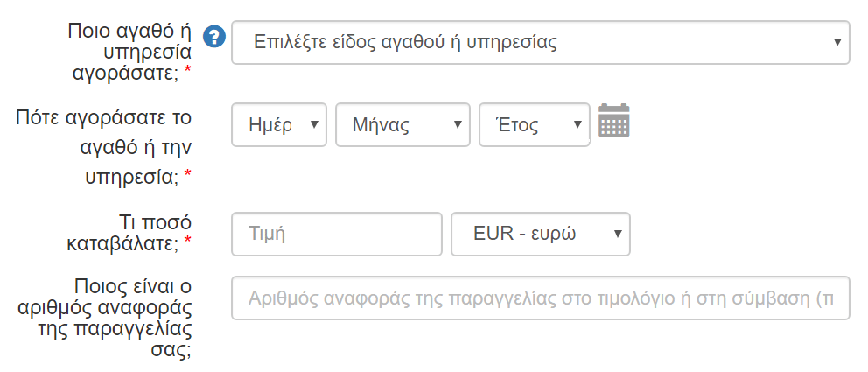The width and height of the screenshot is (868, 372).
Task: Click the 'Τι ποσό καταβάλατε;' label
Action: point(129,233)
